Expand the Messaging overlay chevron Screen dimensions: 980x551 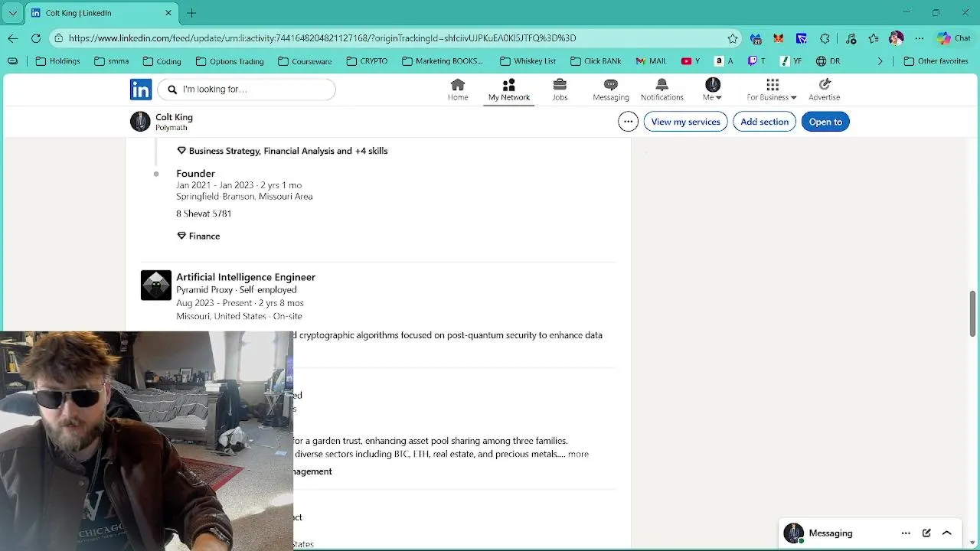coord(947,533)
